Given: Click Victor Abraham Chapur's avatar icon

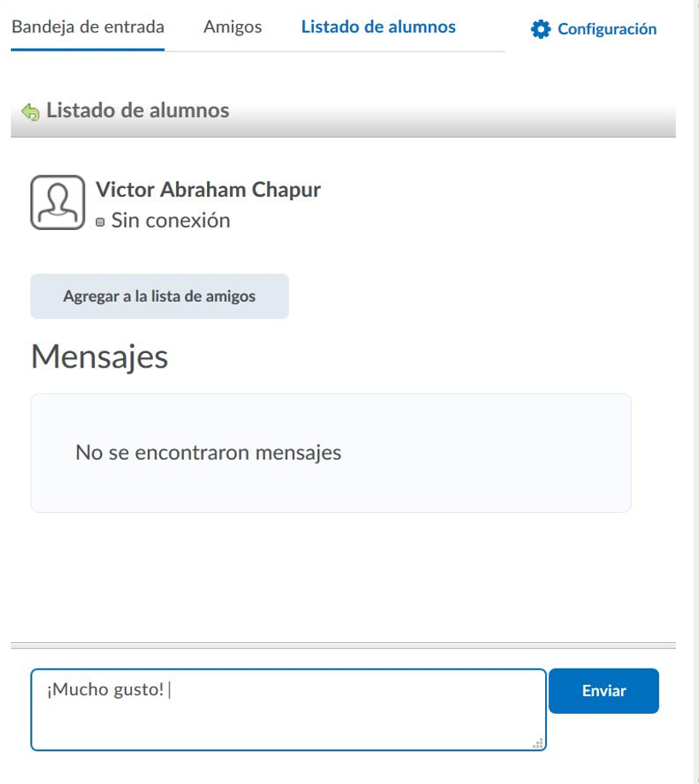Looking at the screenshot, I should (57, 203).
